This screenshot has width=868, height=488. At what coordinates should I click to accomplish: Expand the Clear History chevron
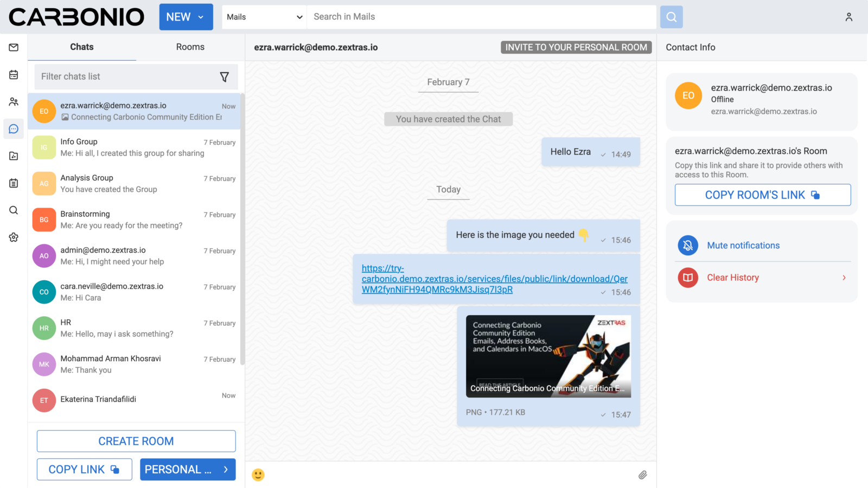pos(843,277)
